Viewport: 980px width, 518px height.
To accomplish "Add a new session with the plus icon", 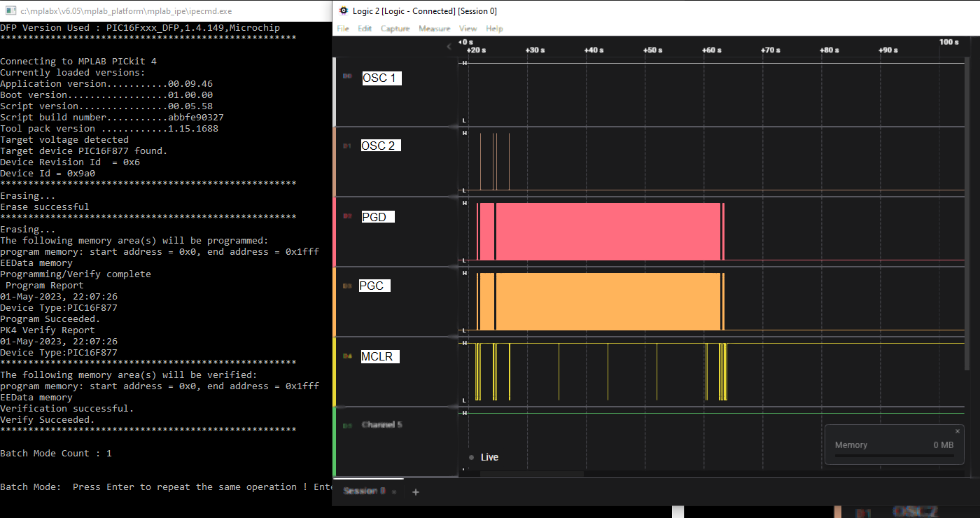I will pyautogui.click(x=415, y=492).
